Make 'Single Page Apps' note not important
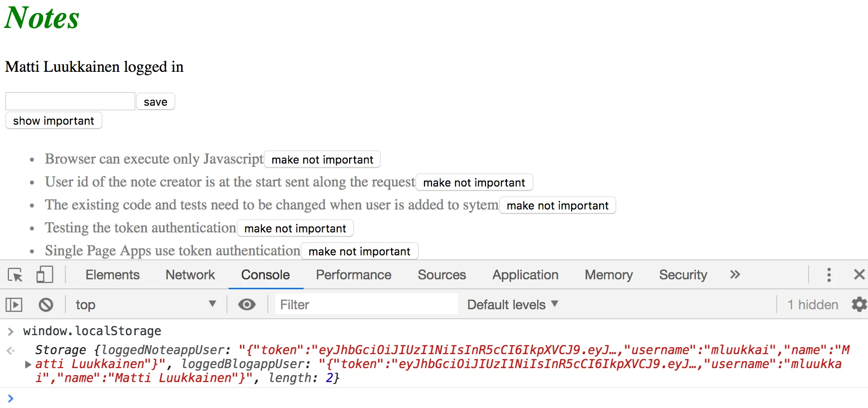The width and height of the screenshot is (868, 408). pyautogui.click(x=359, y=251)
